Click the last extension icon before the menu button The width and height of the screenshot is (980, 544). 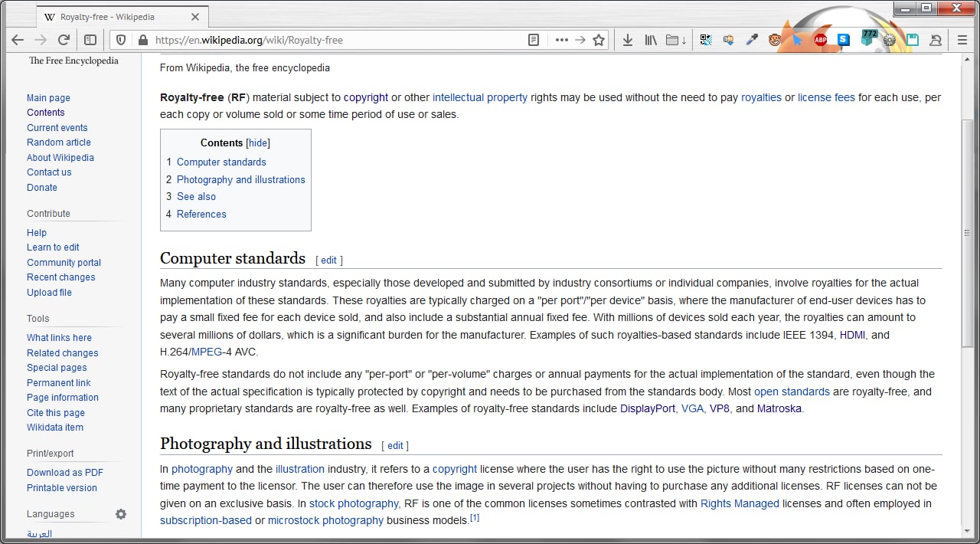coord(936,40)
